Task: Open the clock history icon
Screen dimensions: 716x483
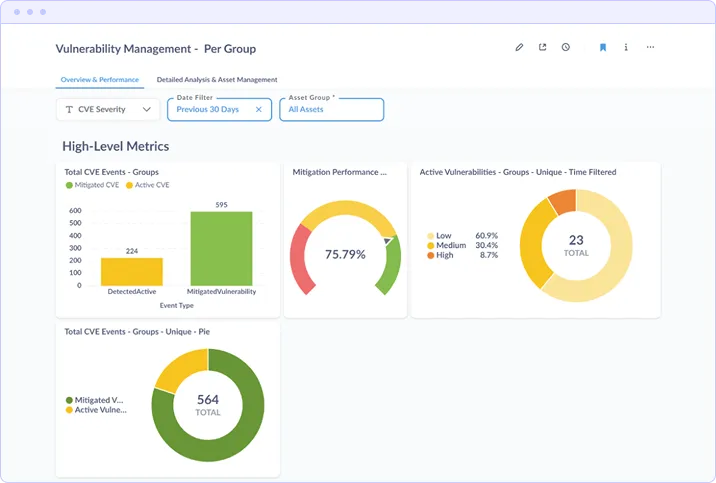Action: click(566, 47)
